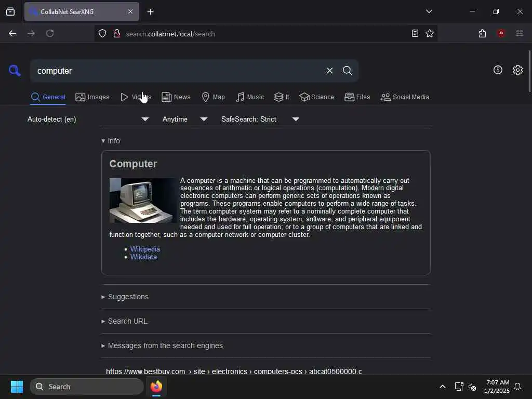
Task: Open the uBlock Origin extension icon
Action: point(501,33)
